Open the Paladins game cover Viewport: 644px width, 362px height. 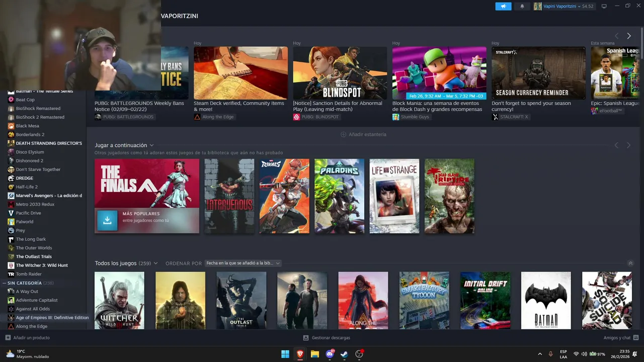click(x=339, y=196)
